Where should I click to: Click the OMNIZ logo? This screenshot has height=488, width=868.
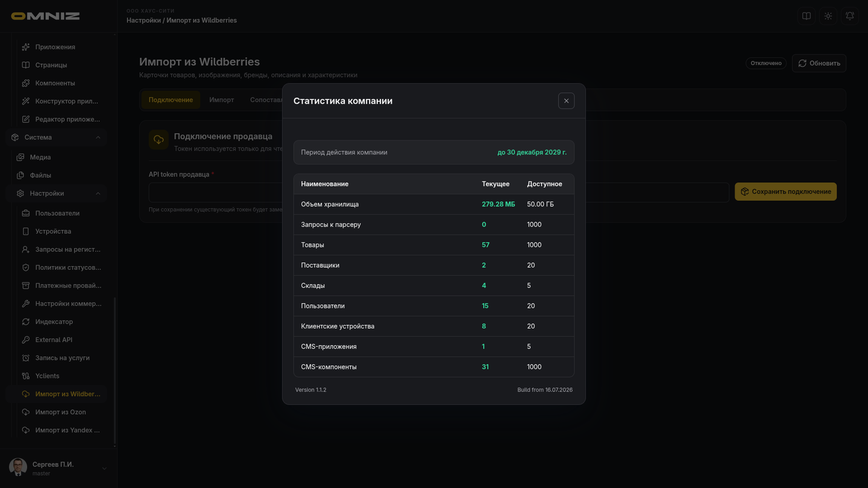click(x=45, y=16)
